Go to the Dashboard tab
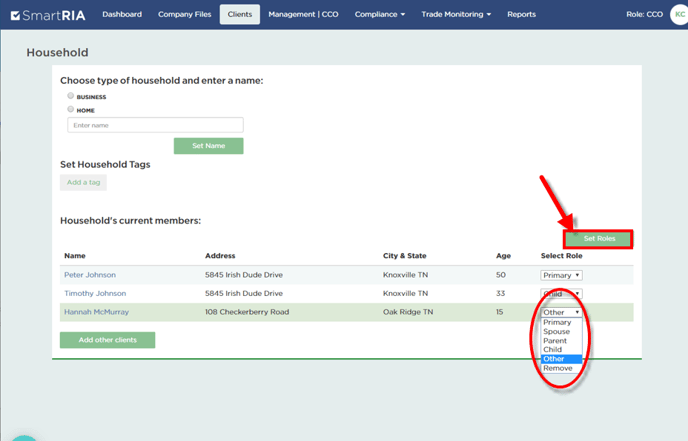The height and width of the screenshot is (441, 688). 122,14
